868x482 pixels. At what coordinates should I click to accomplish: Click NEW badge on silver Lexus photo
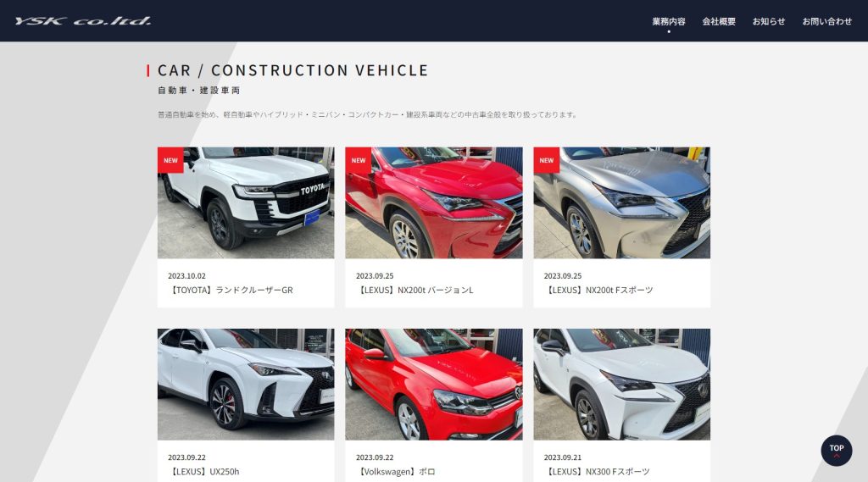(x=547, y=160)
